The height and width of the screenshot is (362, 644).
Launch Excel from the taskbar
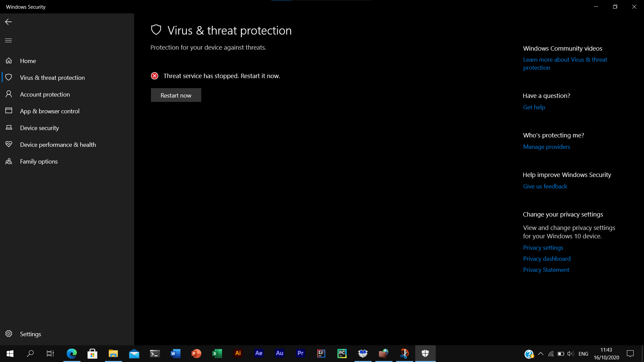pos(217,354)
